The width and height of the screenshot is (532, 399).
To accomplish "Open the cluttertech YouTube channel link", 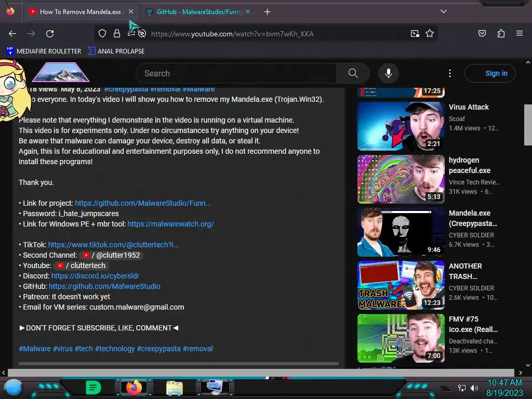I will click(x=82, y=265).
